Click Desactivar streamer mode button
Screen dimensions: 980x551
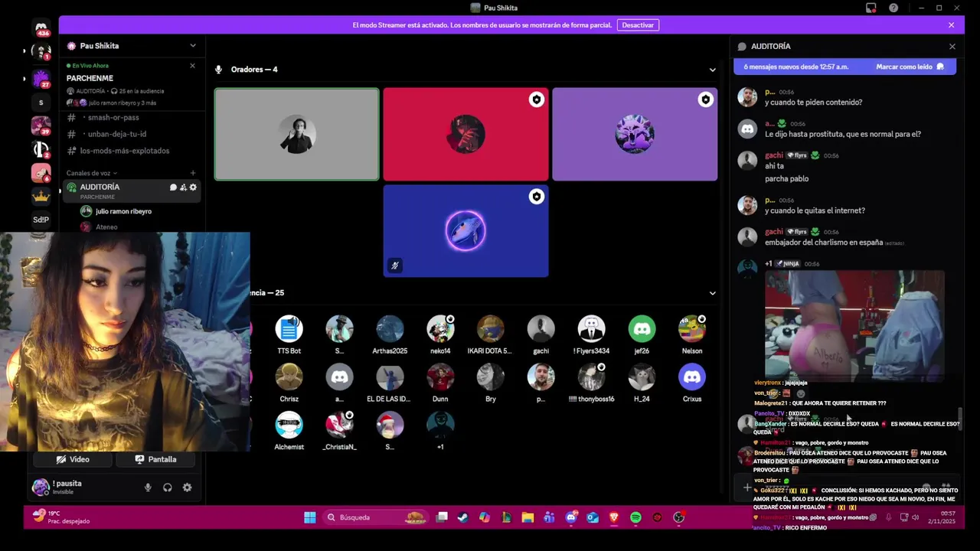tap(638, 25)
